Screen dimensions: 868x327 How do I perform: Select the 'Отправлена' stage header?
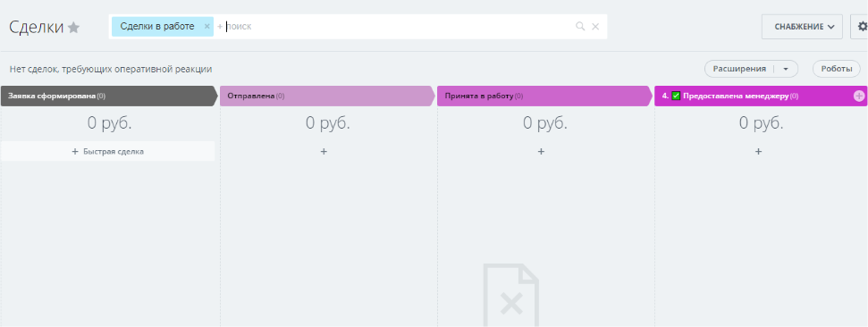coord(327,96)
